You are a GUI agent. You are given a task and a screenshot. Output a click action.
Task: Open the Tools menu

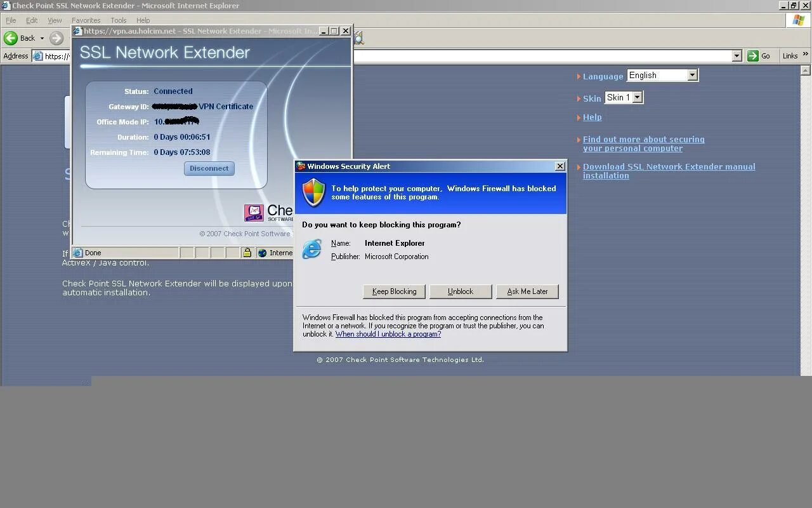119,20
